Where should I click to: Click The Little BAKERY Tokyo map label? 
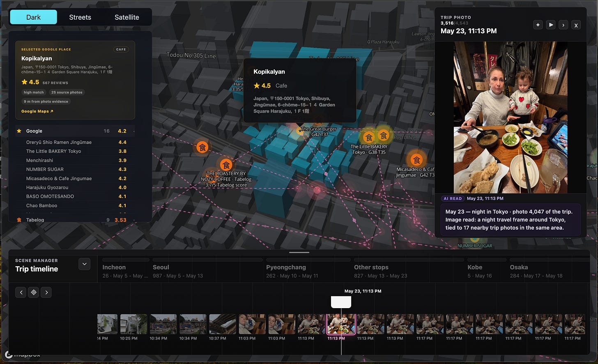pos(369,149)
